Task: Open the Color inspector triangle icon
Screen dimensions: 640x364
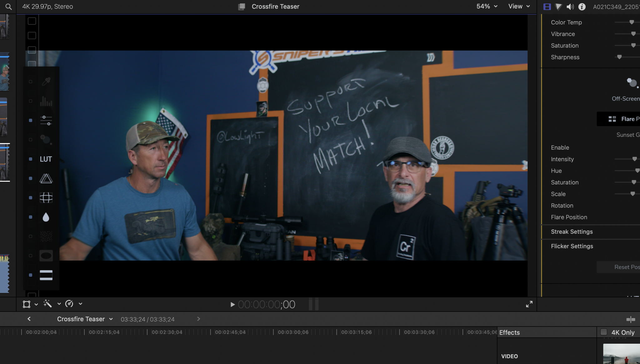Action: coord(558,7)
